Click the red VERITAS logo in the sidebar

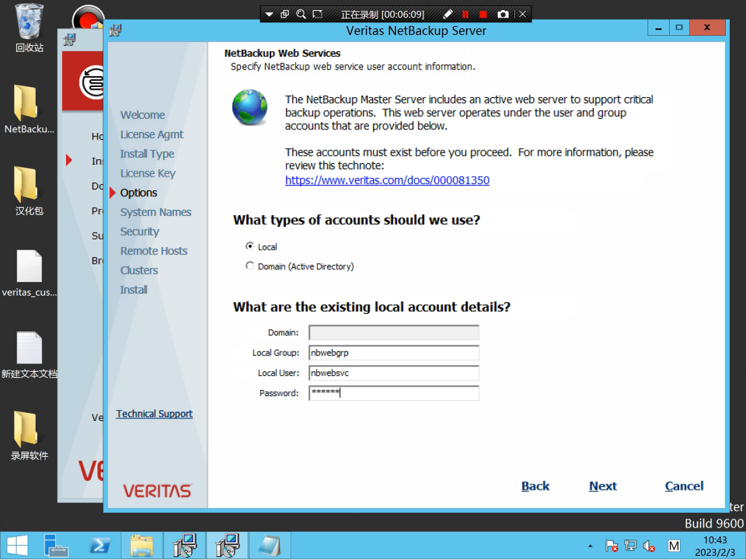[156, 491]
